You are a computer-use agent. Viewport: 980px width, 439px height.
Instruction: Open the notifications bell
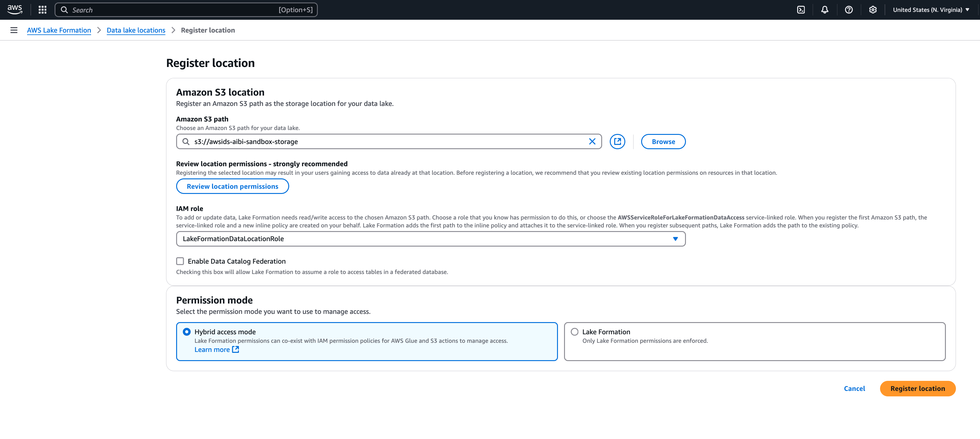(x=824, y=9)
